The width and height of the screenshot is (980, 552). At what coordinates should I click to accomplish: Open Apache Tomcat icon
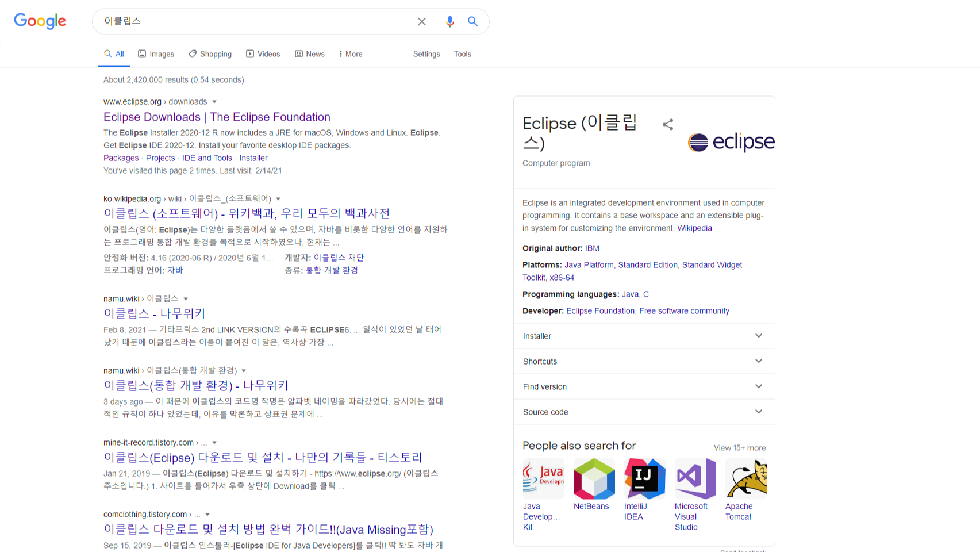[746, 478]
